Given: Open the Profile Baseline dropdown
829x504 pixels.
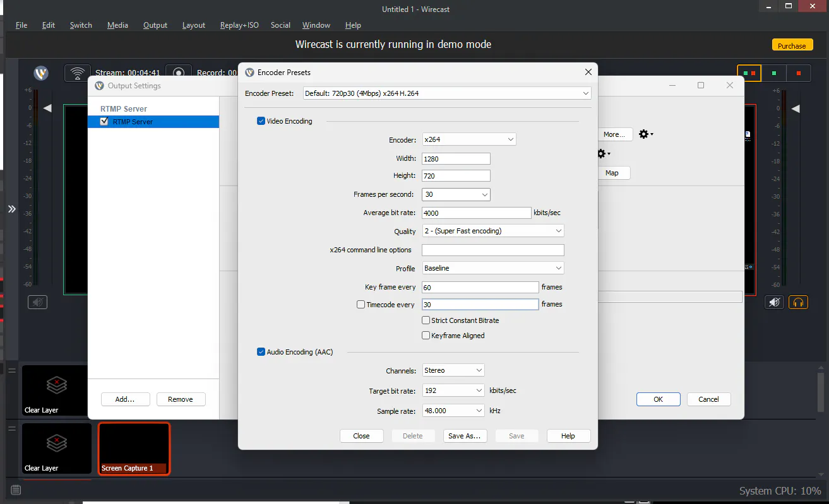Looking at the screenshot, I should click(493, 268).
